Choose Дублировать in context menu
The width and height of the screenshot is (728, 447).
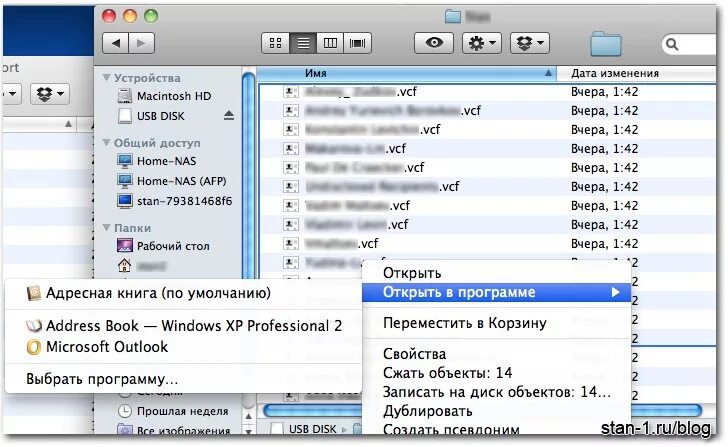pos(496,411)
